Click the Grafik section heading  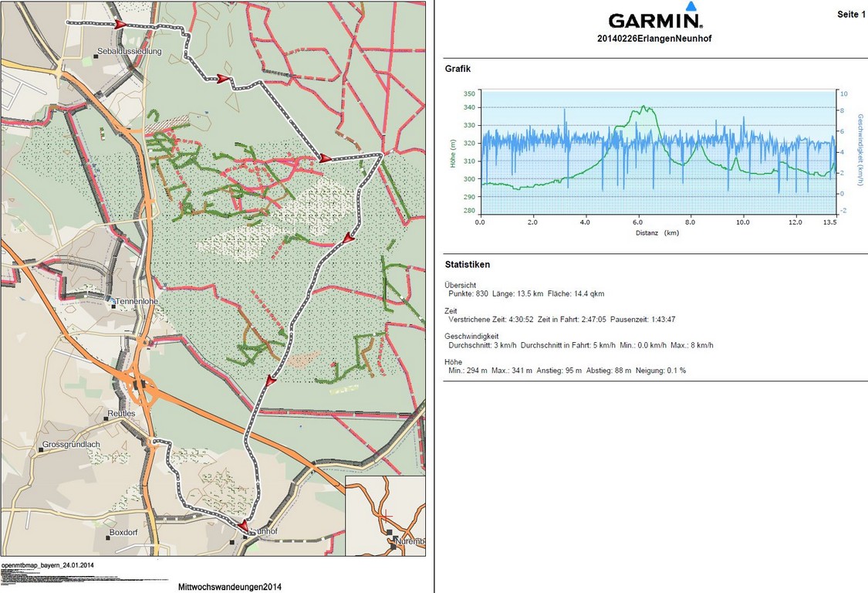pyautogui.click(x=458, y=69)
